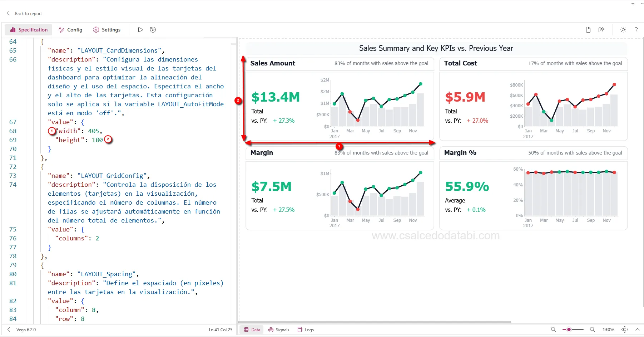Collapse the editor pane with left chevron

(9, 329)
